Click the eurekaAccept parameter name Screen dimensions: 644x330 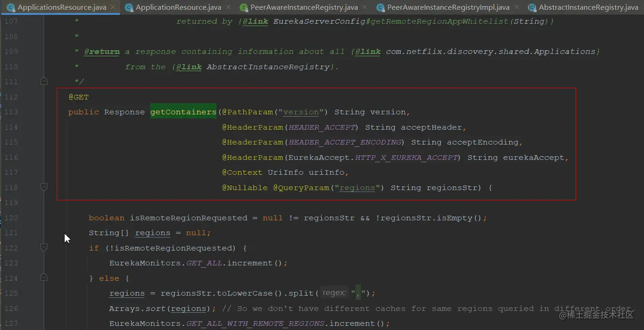[x=534, y=158]
